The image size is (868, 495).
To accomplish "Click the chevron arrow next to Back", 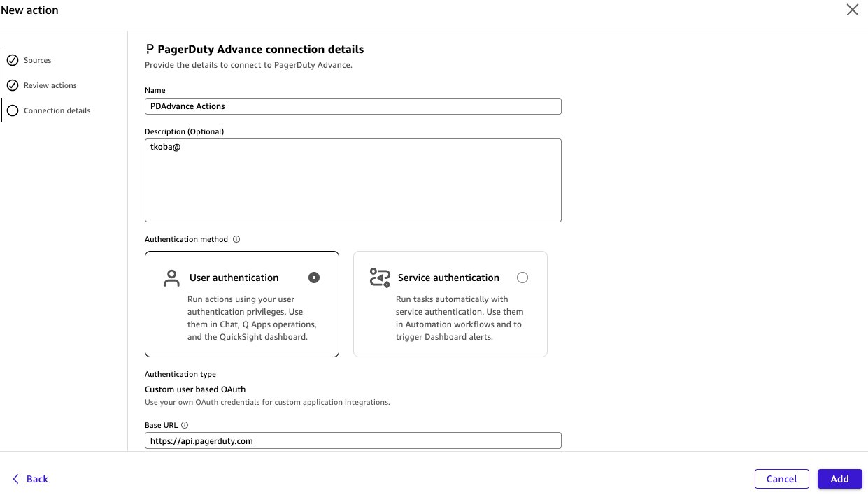I will point(15,479).
